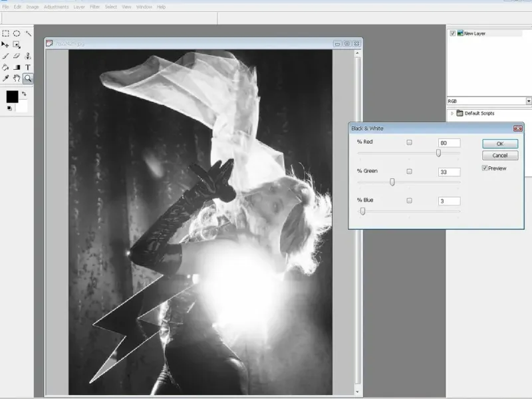Swap foreground and background colors icon
This screenshot has width=532, height=399.
(x=25, y=94)
